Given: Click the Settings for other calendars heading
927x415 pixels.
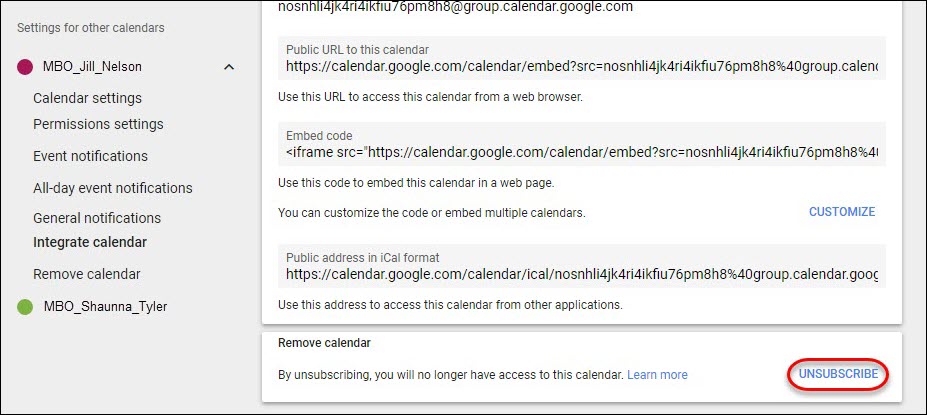Looking at the screenshot, I should pos(90,28).
